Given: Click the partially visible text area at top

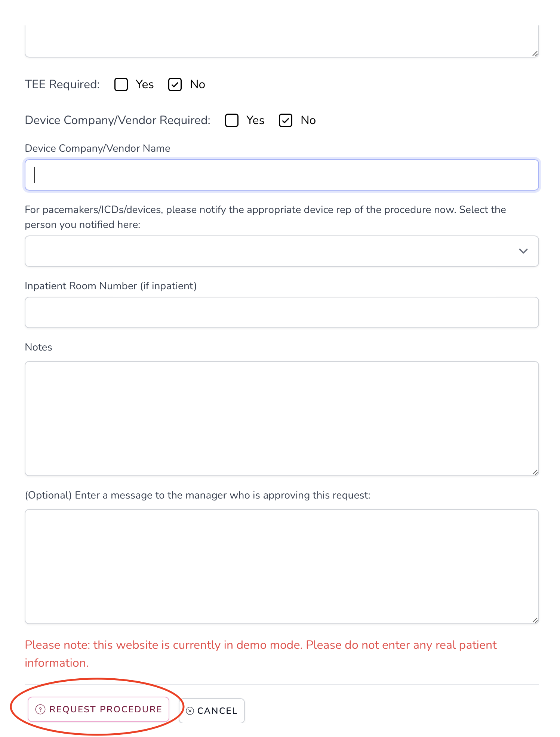Looking at the screenshot, I should coord(281,41).
